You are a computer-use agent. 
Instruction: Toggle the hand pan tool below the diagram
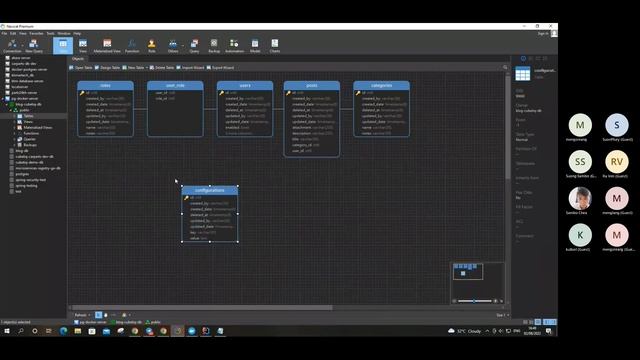[106, 315]
